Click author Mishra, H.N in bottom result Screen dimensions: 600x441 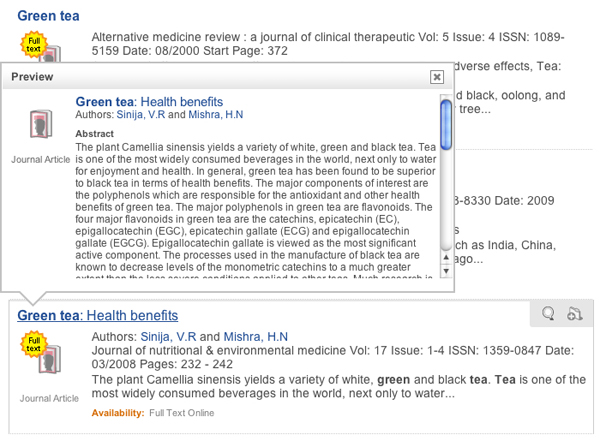[x=255, y=336]
